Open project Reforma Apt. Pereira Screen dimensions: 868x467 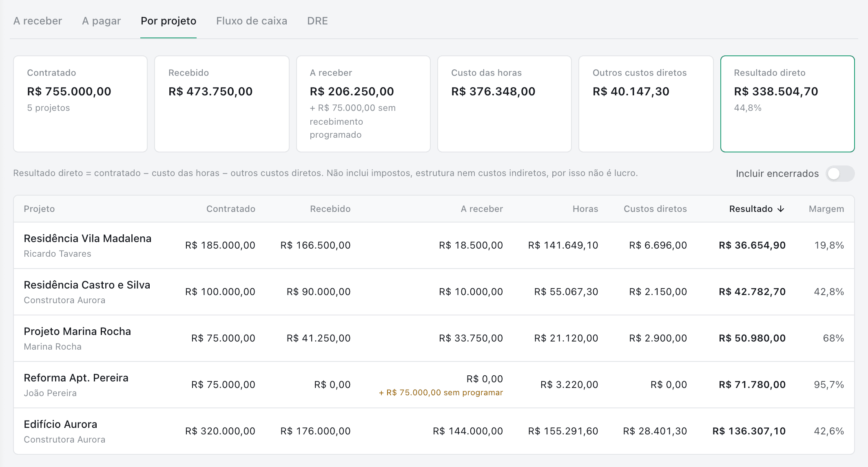76,378
